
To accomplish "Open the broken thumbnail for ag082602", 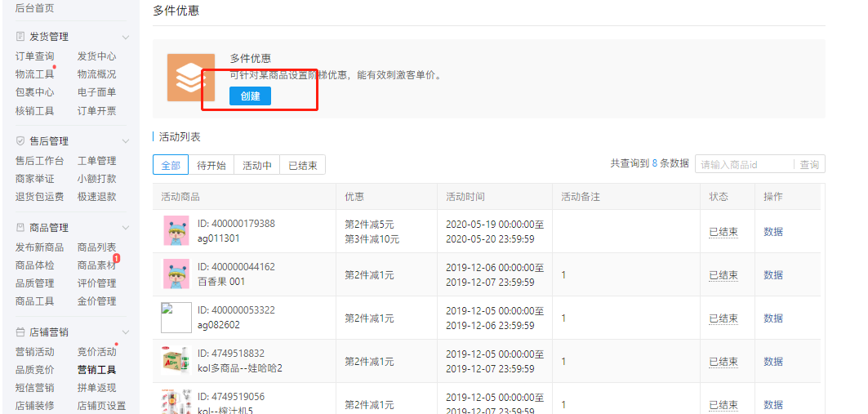I will (176, 317).
